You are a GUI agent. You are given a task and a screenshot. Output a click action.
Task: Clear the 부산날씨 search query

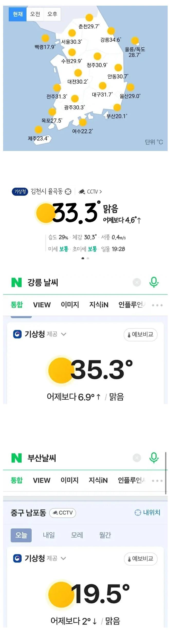(x=137, y=458)
